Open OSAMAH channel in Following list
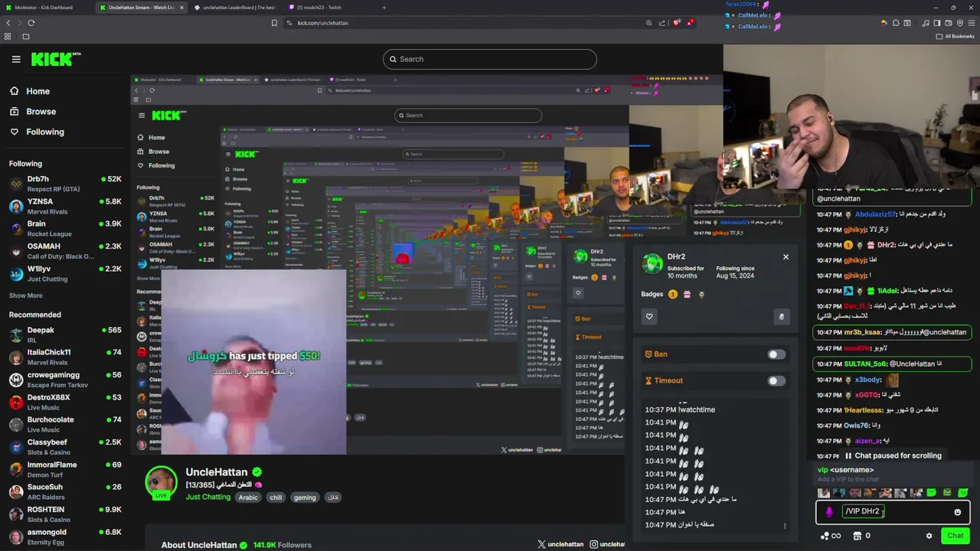Screen dimensions: 980x551 tap(65, 251)
